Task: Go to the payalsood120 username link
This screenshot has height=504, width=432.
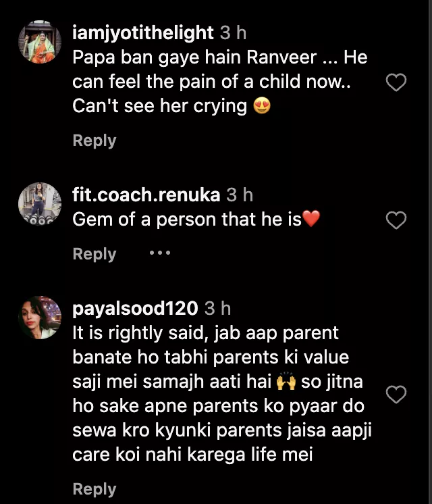Action: tap(135, 309)
